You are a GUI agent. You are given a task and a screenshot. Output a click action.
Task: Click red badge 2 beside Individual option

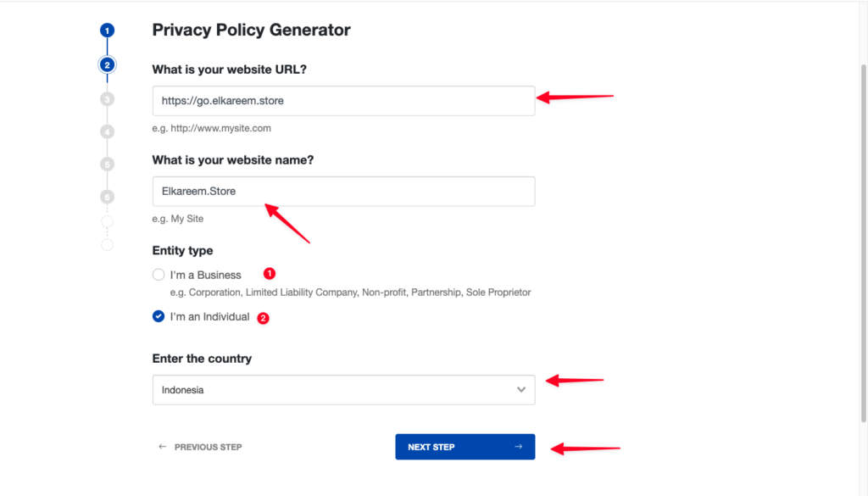263,319
